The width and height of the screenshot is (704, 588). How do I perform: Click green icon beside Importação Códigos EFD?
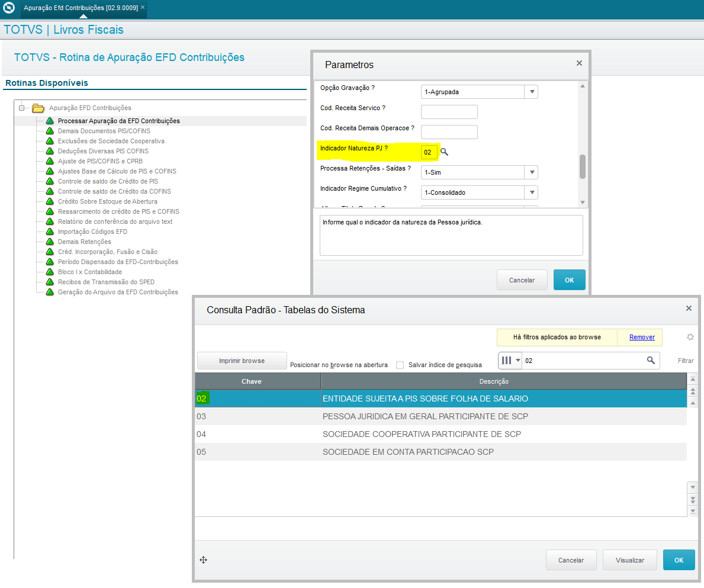50,232
